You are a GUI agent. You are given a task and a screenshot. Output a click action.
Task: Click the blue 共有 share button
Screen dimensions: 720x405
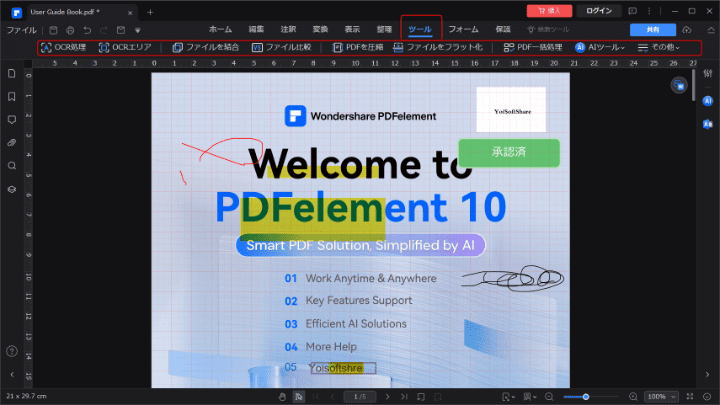point(652,29)
